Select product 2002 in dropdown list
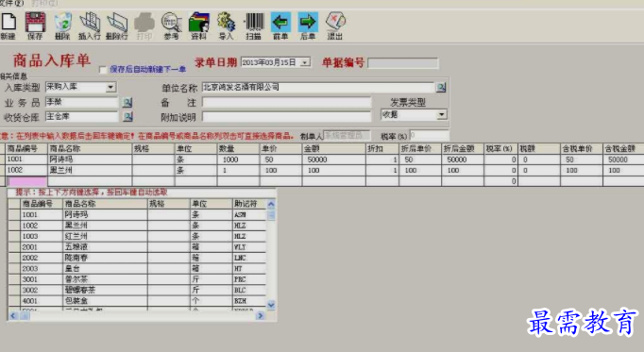The width and height of the screenshot is (644, 352). [137, 258]
